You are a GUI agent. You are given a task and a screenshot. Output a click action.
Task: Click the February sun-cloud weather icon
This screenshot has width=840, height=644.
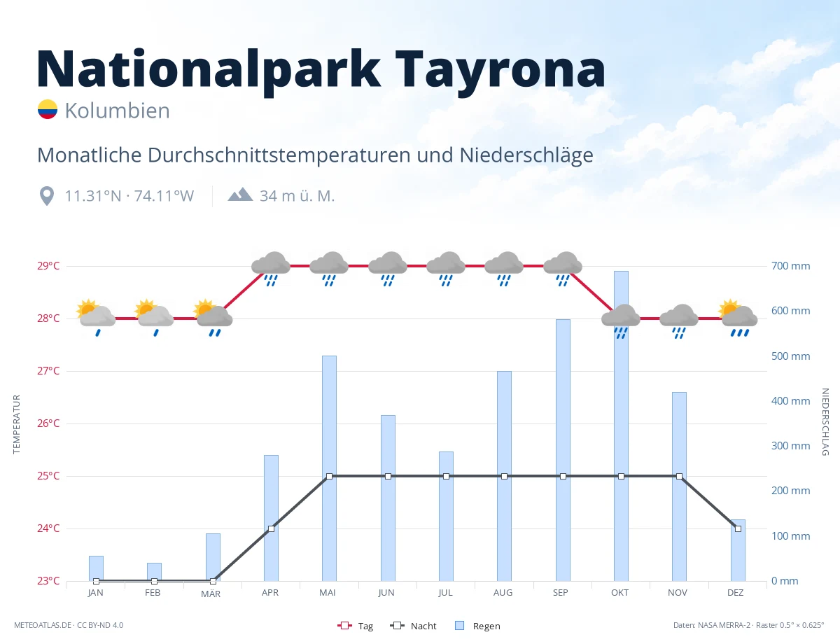click(154, 318)
